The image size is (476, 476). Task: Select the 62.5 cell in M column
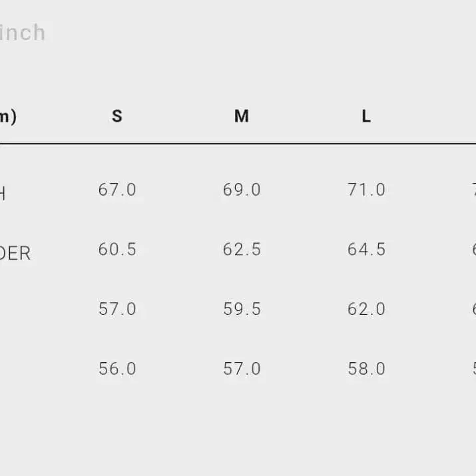tap(242, 250)
